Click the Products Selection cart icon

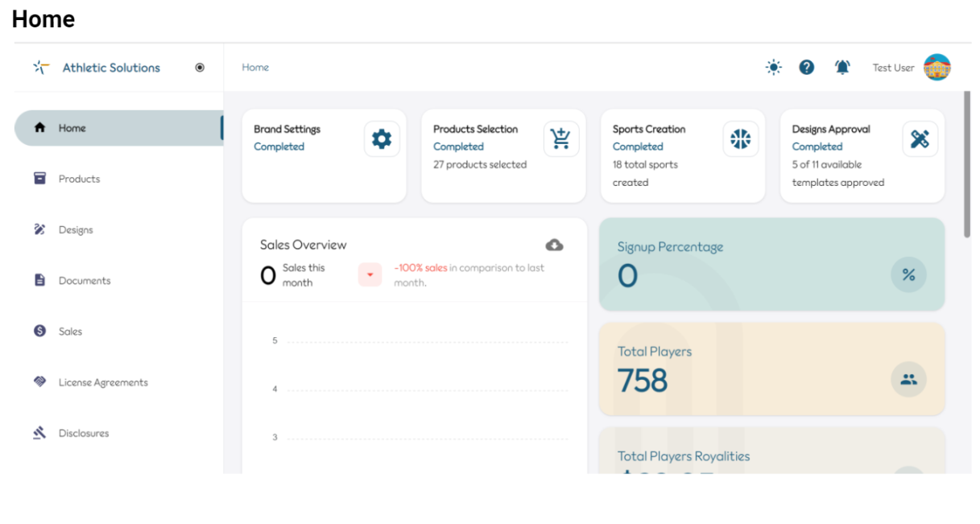click(x=561, y=139)
